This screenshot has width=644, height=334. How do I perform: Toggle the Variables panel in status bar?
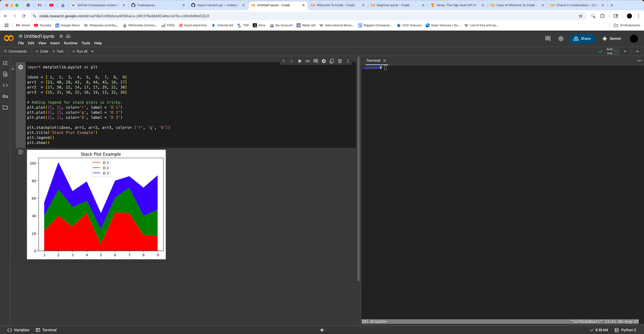pyautogui.click(x=18, y=330)
